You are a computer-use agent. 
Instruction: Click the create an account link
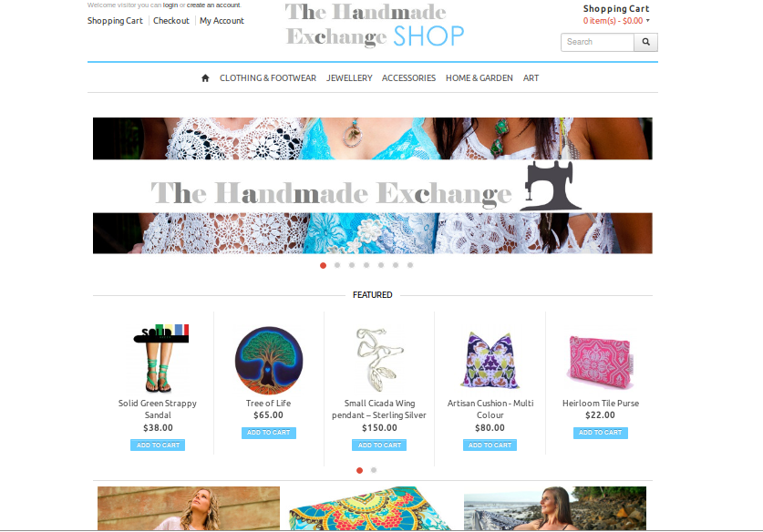click(x=213, y=5)
